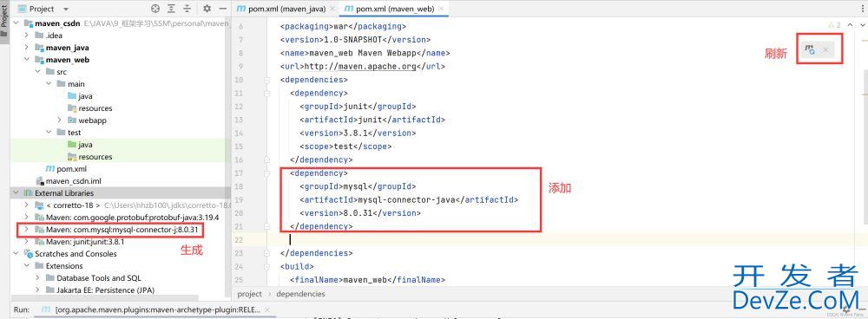This screenshot has width=868, height=319.
Task: Collapse the maven_web module
Action: click(x=26, y=60)
